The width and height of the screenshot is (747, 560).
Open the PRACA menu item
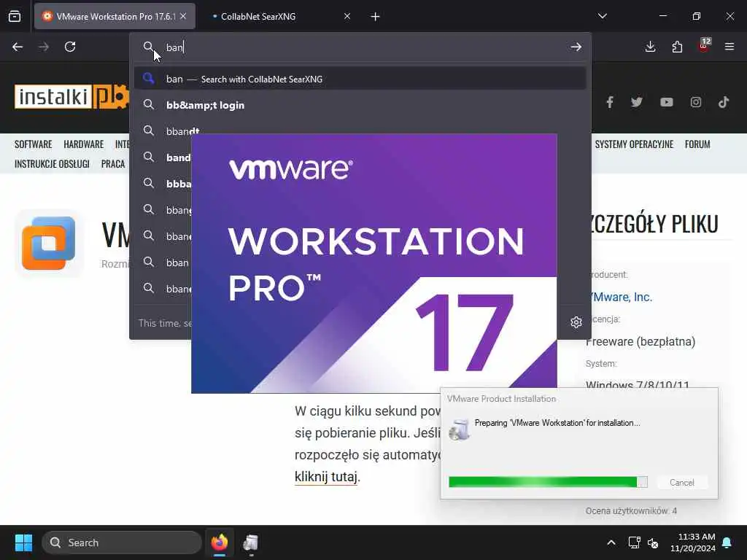tap(113, 164)
